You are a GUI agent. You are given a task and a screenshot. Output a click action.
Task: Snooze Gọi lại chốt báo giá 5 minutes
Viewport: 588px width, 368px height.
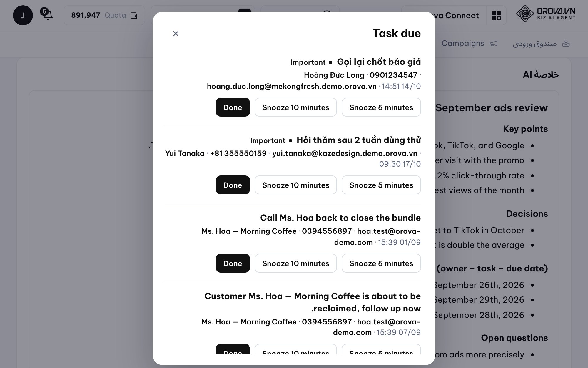pos(381,107)
